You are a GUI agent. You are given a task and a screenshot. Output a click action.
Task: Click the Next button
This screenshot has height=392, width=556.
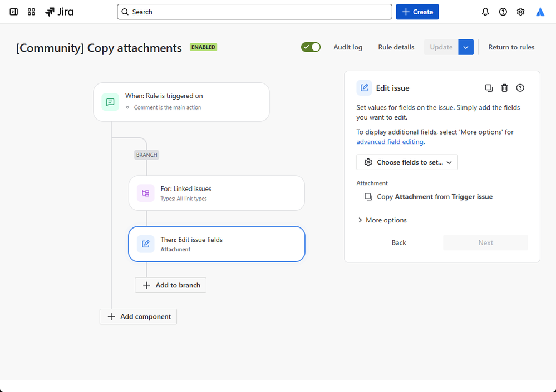pyautogui.click(x=485, y=242)
